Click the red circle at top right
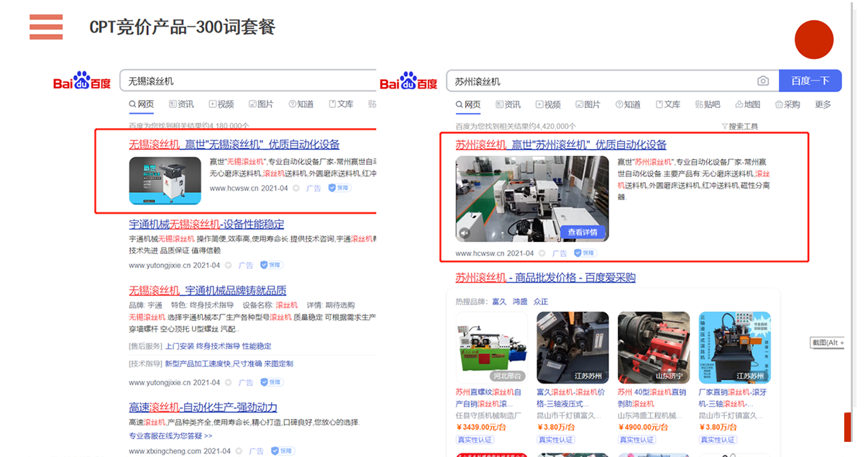 [x=813, y=40]
